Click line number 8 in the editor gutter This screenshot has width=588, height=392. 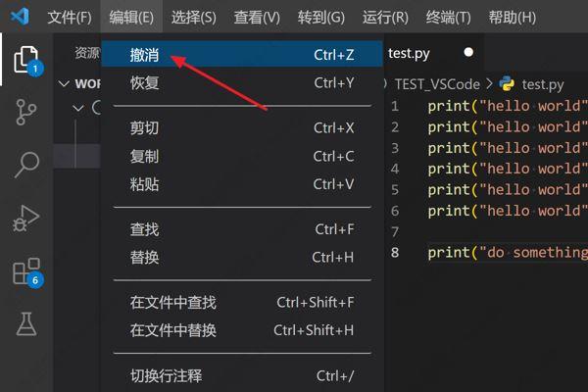click(395, 252)
